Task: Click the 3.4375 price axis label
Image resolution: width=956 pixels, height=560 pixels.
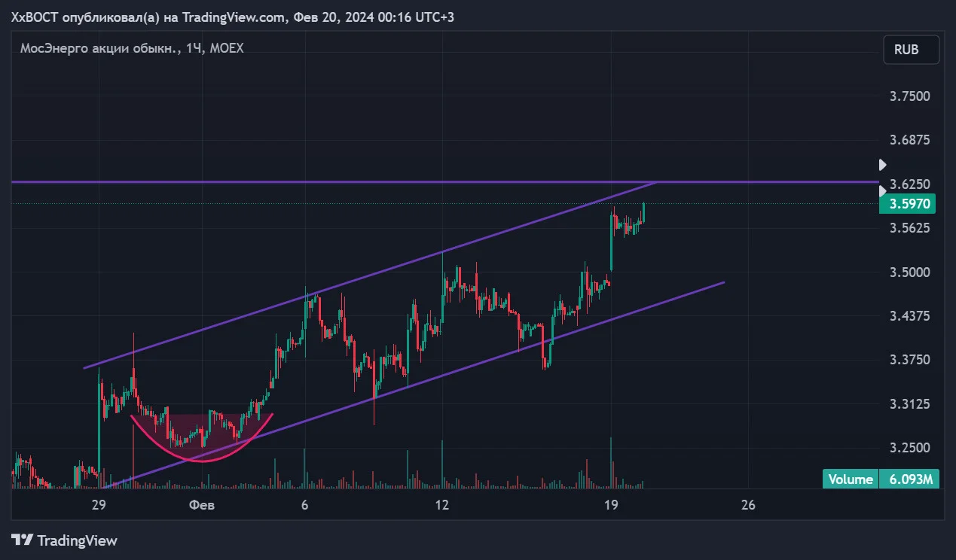Action: tap(909, 316)
